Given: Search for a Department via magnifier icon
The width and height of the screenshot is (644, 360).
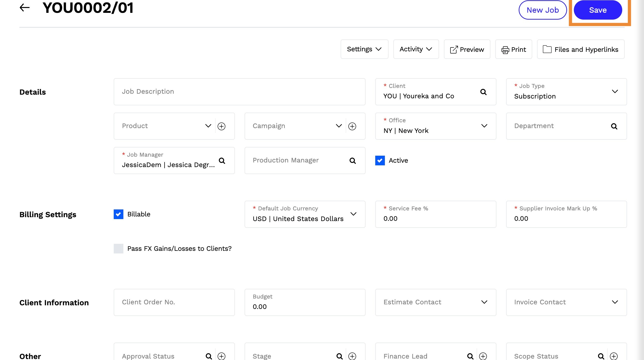Looking at the screenshot, I should point(614,126).
